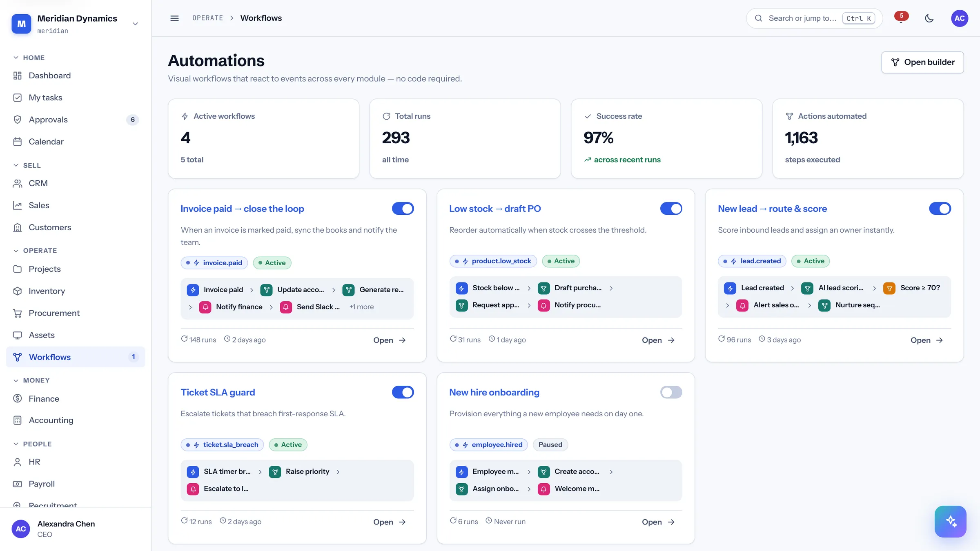Open the AI assistant sparkle button

pos(950,521)
